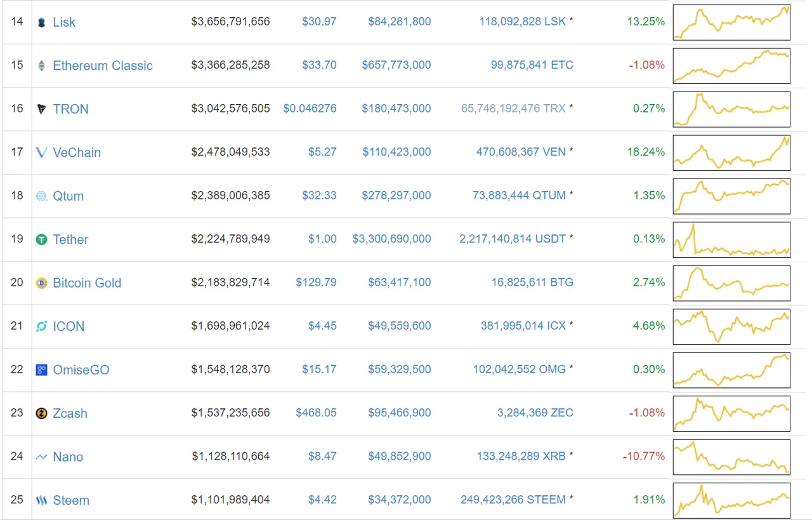812x520 pixels.
Task: View the OmiseGO price sparkline chart
Action: click(x=732, y=370)
